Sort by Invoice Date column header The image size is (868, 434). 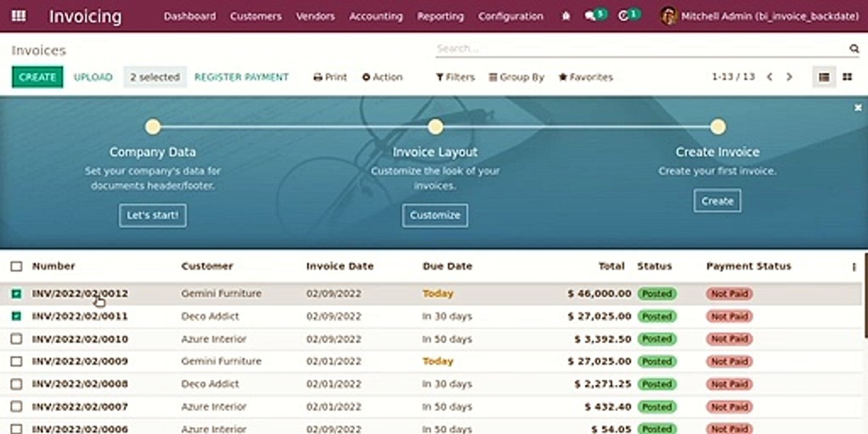pos(340,266)
